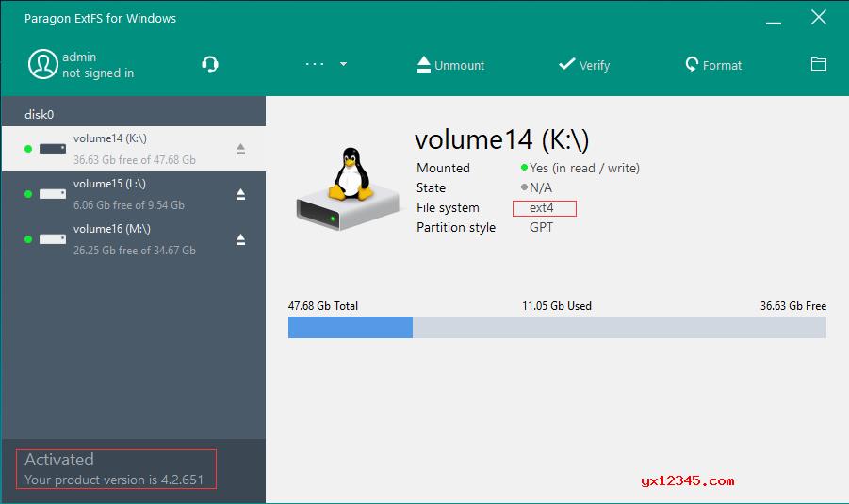Image resolution: width=849 pixels, height=504 pixels.
Task: Select volume14 (K:\) in the disk list
Action: tap(134, 149)
